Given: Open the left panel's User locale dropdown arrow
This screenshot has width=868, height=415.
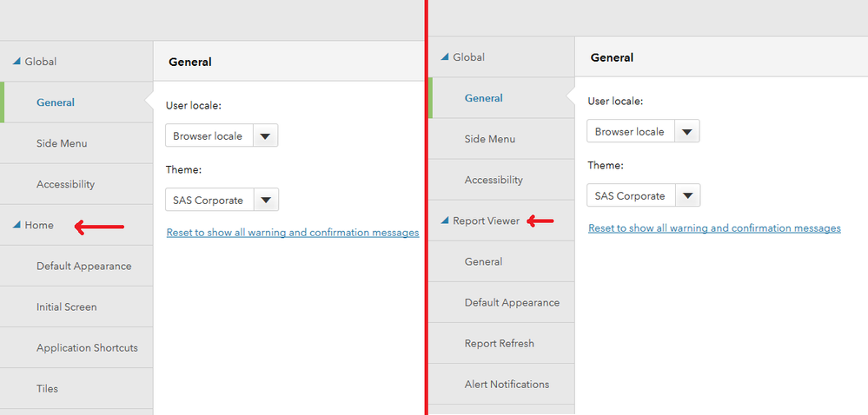Looking at the screenshot, I should pyautogui.click(x=266, y=136).
